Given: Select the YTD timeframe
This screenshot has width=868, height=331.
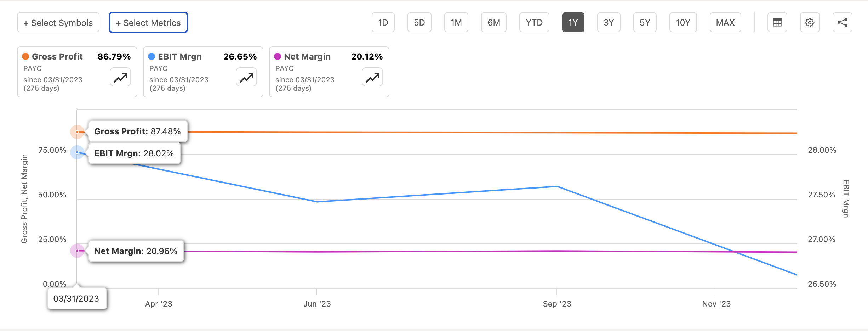Looking at the screenshot, I should (534, 22).
